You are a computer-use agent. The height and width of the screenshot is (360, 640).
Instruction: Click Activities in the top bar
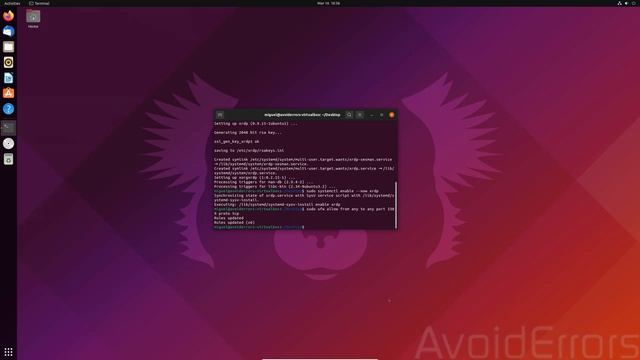(x=12, y=3)
